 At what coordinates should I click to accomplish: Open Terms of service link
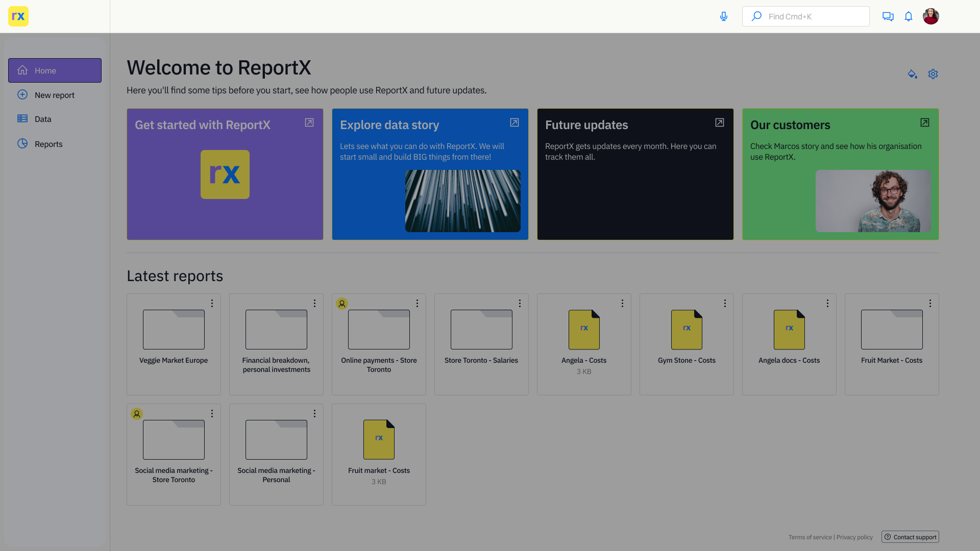point(810,537)
